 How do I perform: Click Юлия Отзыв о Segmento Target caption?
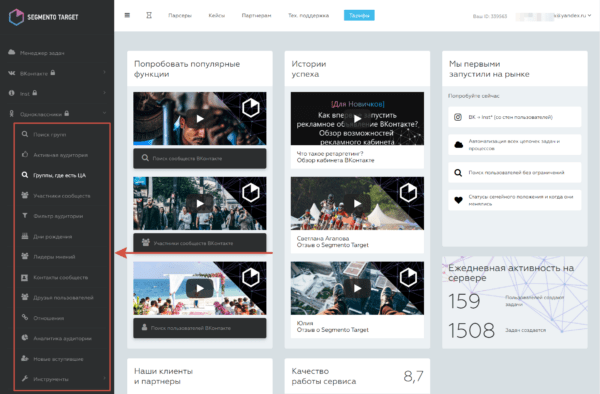[333, 326]
